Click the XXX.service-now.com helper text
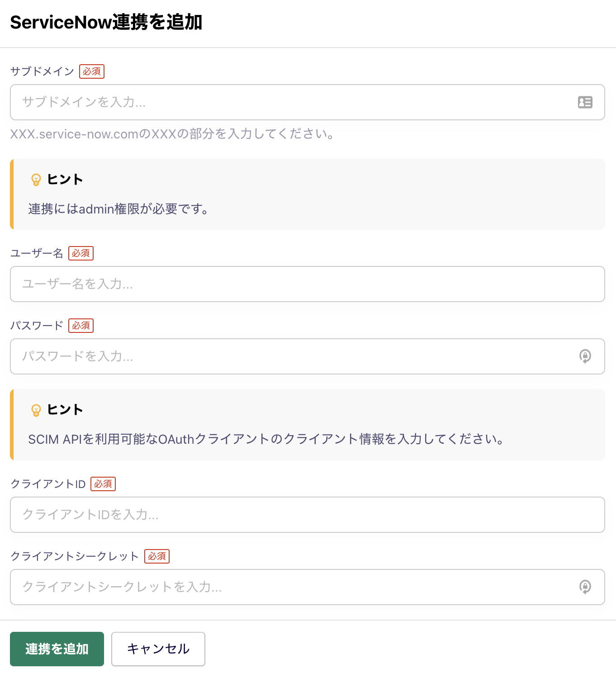The height and width of the screenshot is (673, 616). click(172, 134)
